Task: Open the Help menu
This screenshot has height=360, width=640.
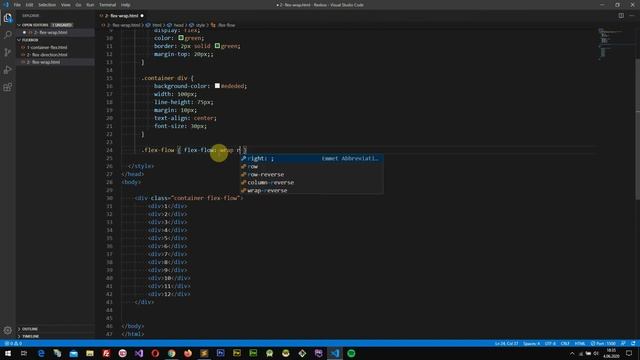Action: click(x=125, y=5)
